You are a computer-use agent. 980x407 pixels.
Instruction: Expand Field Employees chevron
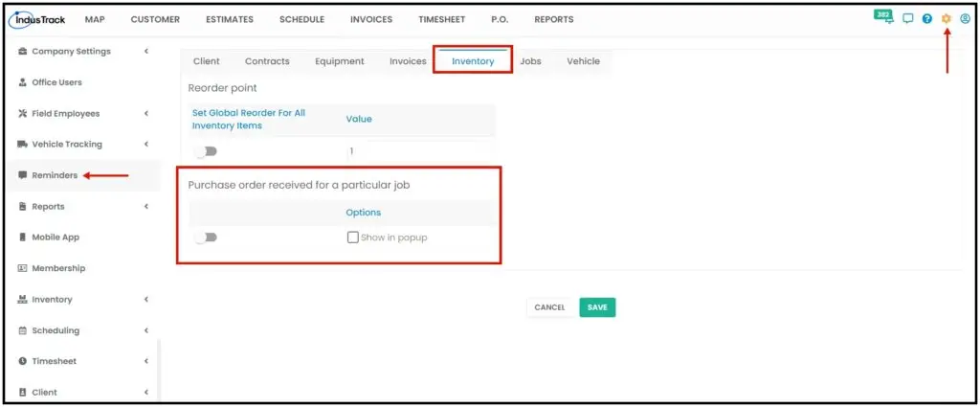(146, 113)
